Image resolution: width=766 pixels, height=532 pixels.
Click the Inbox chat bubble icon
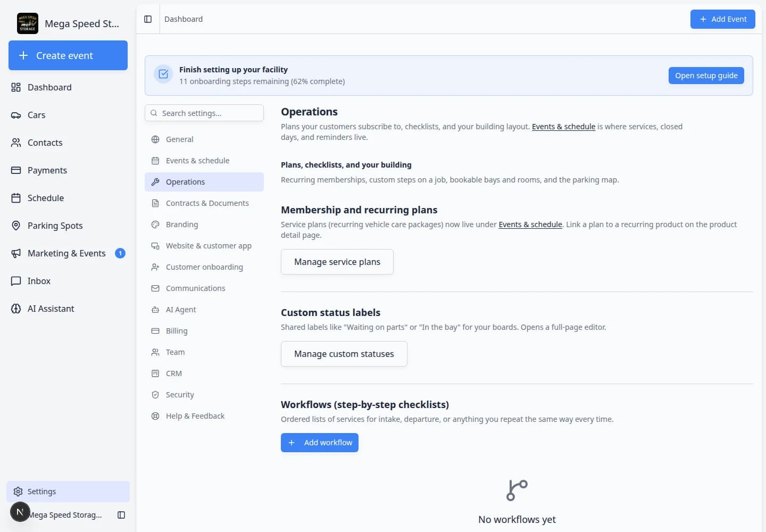tap(16, 281)
